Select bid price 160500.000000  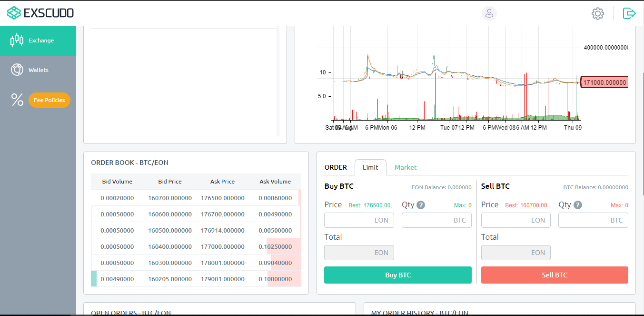point(170,230)
